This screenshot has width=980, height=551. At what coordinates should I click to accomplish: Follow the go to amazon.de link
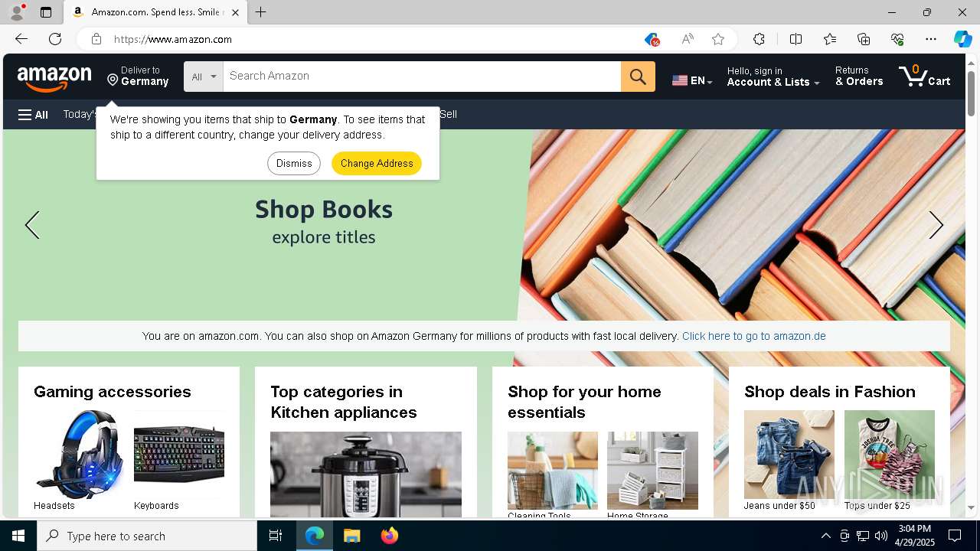click(x=753, y=336)
